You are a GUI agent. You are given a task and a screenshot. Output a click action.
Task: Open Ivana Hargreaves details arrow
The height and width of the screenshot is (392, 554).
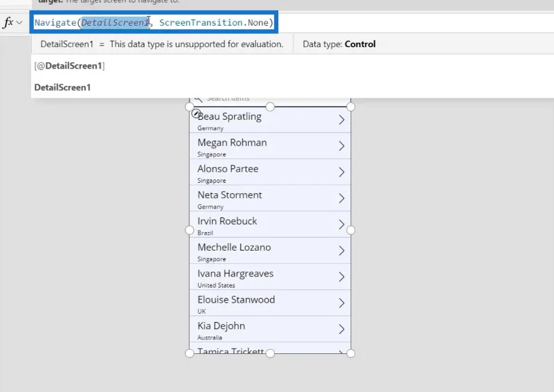tap(341, 277)
